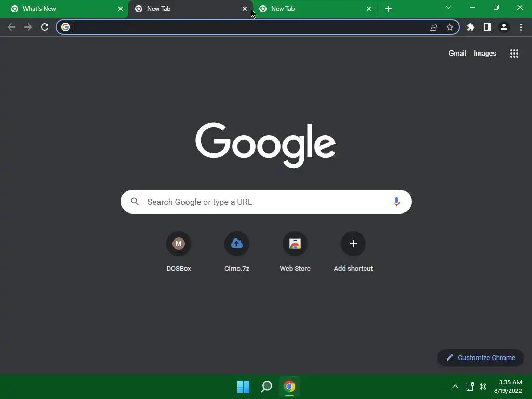This screenshot has height=399, width=532.
Task: Start a voice search with the microphone
Action: coord(396,202)
